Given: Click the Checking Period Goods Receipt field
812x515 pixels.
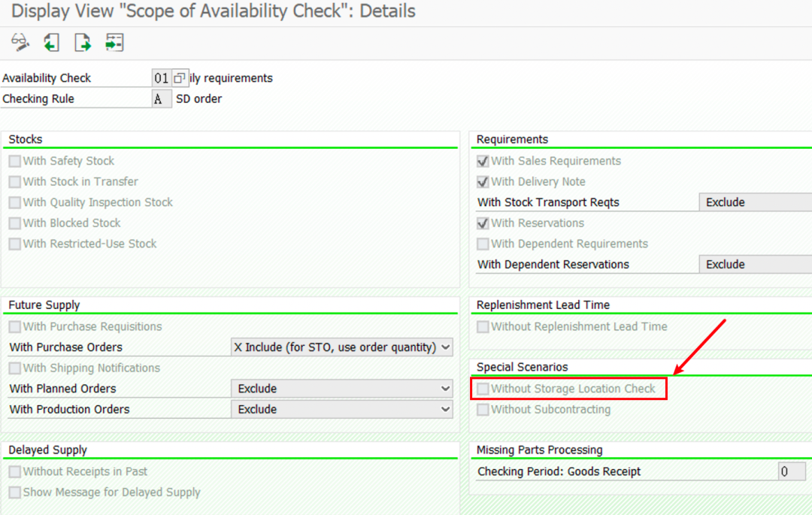Looking at the screenshot, I should [x=792, y=471].
